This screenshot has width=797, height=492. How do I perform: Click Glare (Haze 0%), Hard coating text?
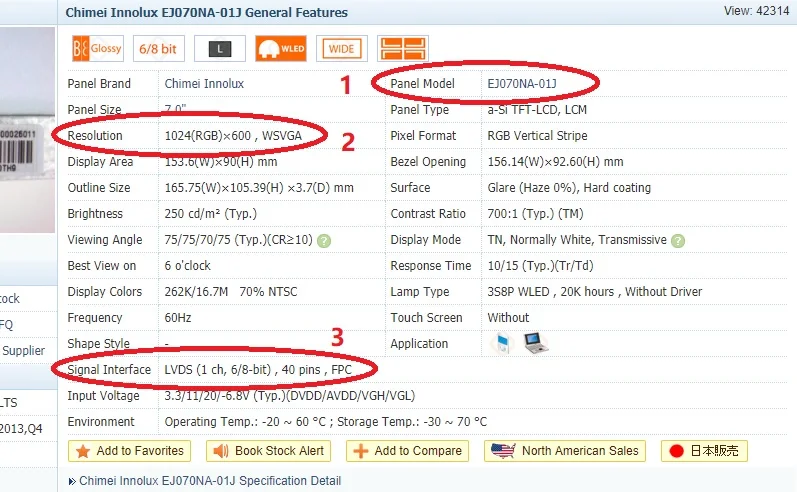[x=569, y=188]
